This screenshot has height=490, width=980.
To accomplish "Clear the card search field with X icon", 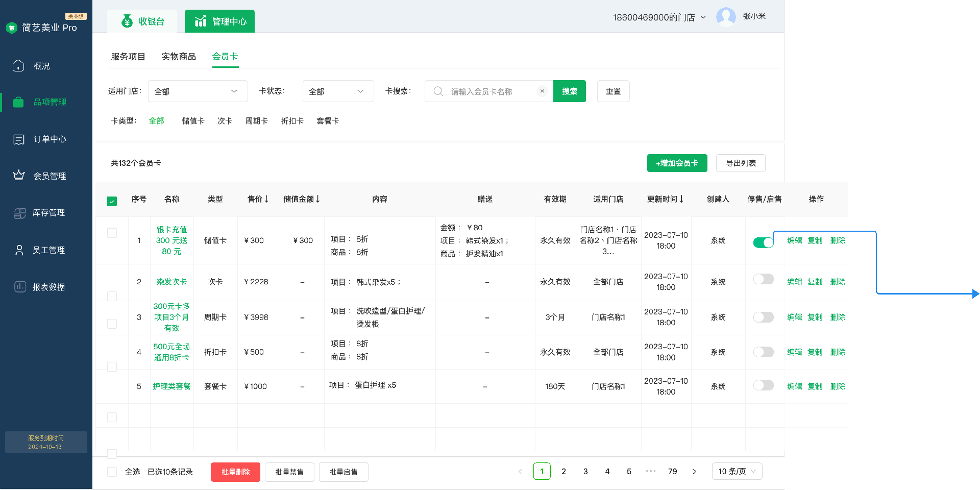I will coord(542,91).
